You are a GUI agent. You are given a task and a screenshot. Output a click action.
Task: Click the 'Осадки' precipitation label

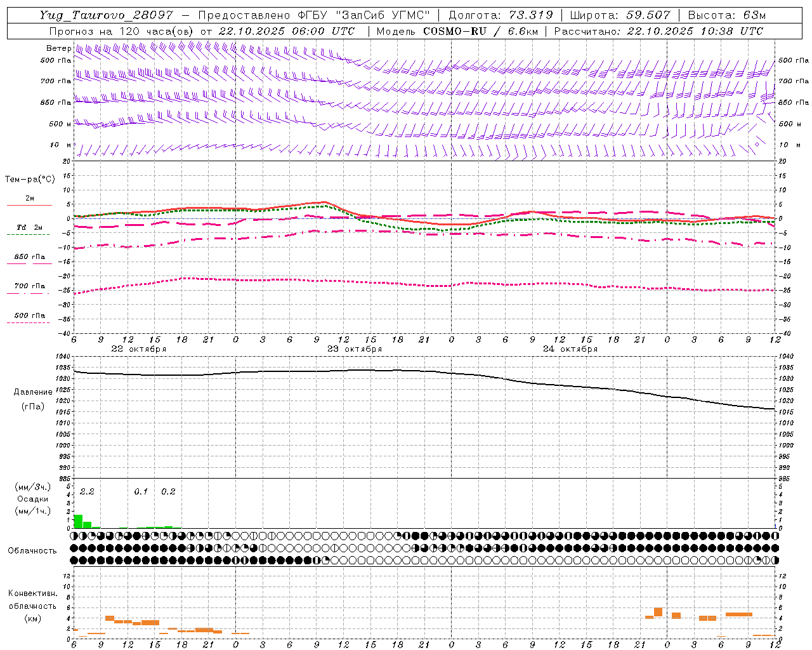[x=33, y=499]
